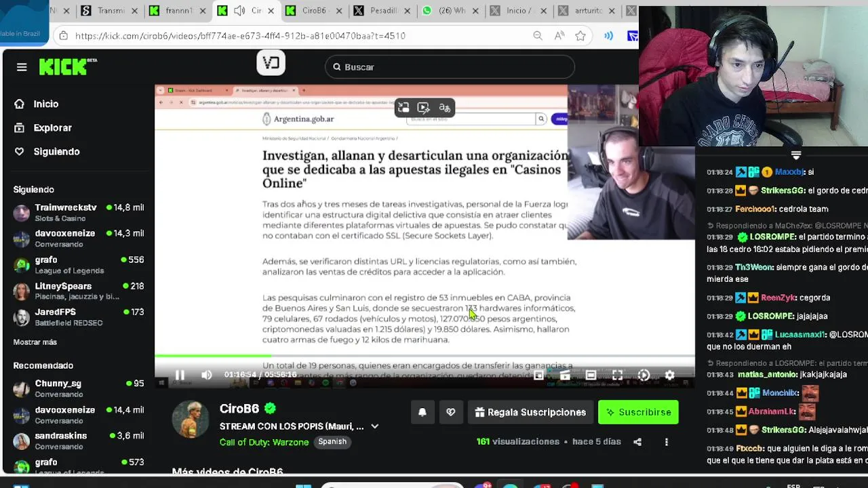Image resolution: width=868 pixels, height=488 pixels.
Task: Open the browser zoom-out magnifier icon
Action: [x=538, y=36]
